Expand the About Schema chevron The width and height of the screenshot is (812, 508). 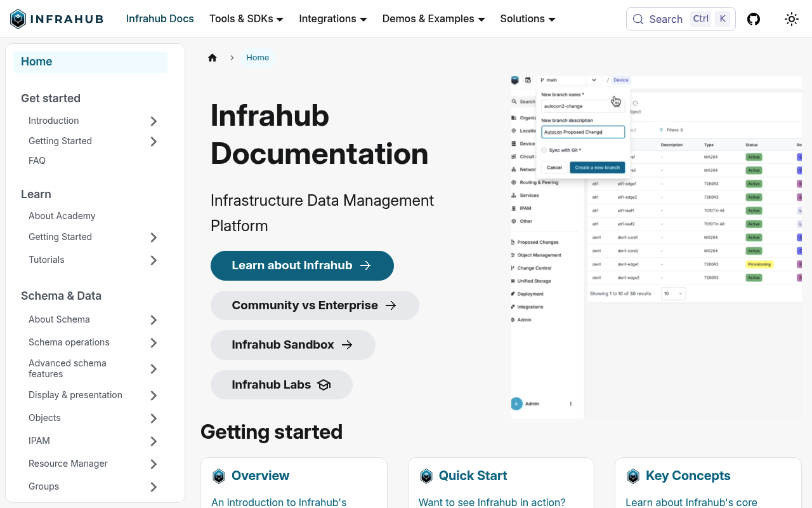[x=154, y=320]
